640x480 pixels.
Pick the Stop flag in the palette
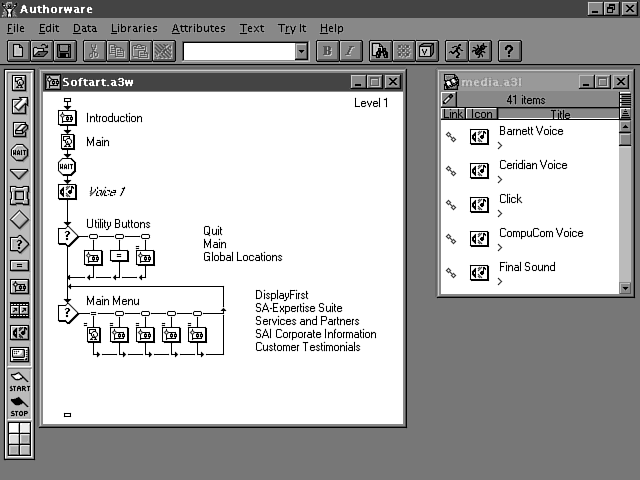[19, 407]
